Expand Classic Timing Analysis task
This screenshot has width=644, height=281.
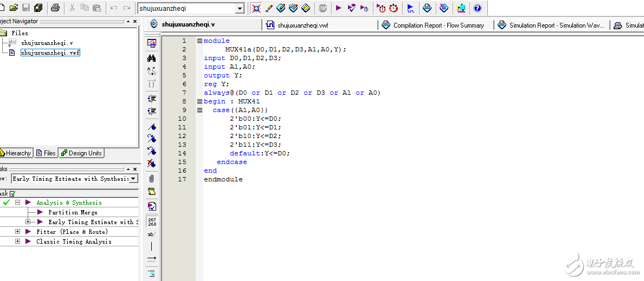click(18, 241)
